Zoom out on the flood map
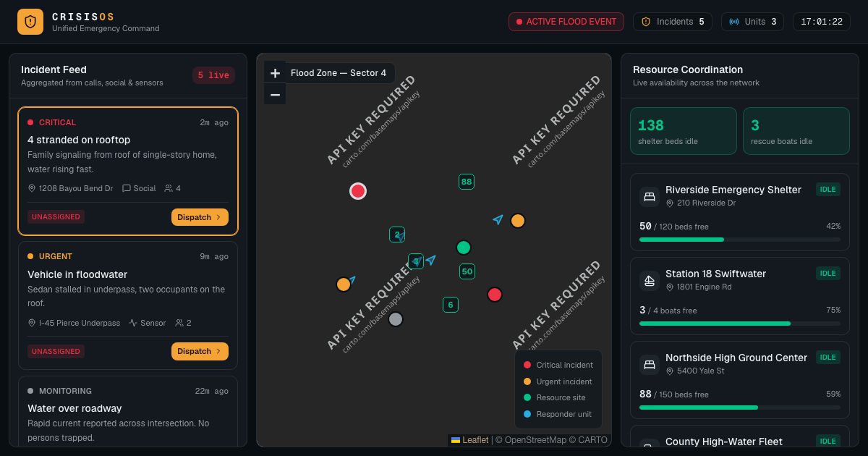The height and width of the screenshot is (456, 868). point(275,94)
